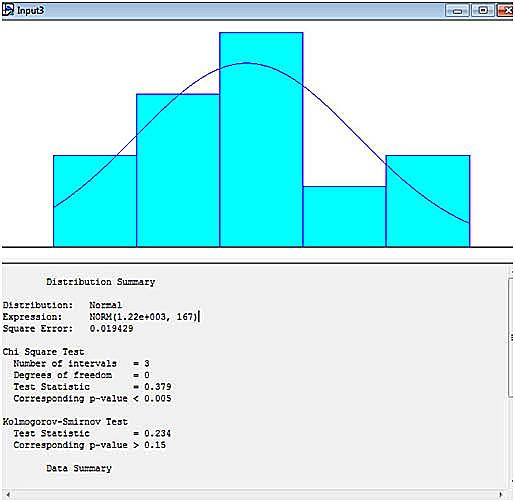515x502 pixels.
Task: Click the second histogram bar from left
Action: pos(178,170)
